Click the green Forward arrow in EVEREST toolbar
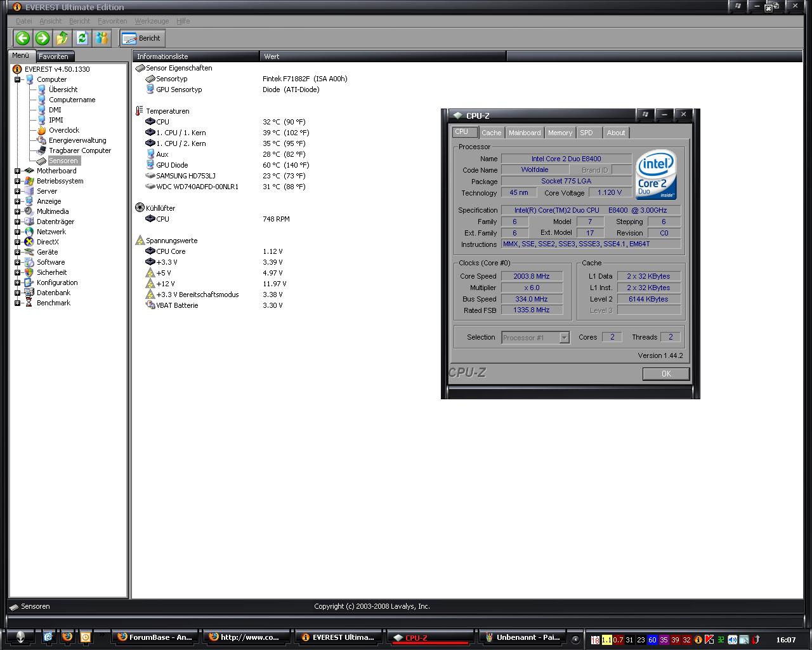Viewport: 812px width, 650px height. (43, 38)
